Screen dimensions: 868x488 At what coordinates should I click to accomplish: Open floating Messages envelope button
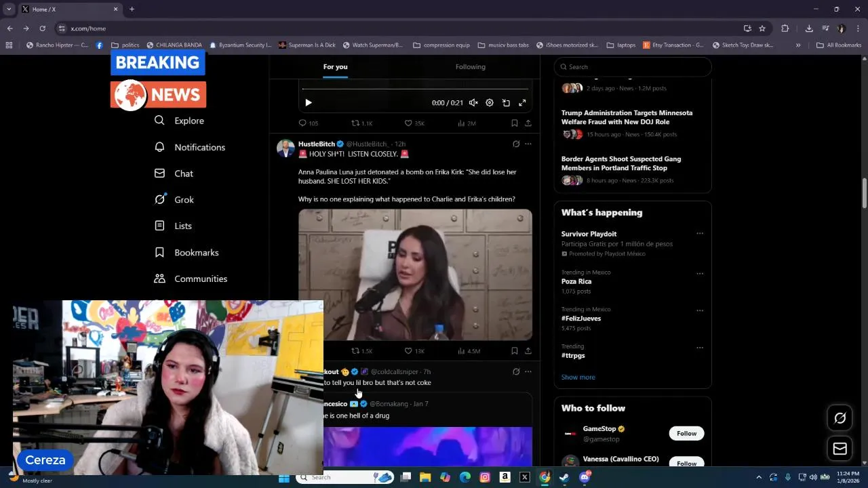tap(840, 449)
